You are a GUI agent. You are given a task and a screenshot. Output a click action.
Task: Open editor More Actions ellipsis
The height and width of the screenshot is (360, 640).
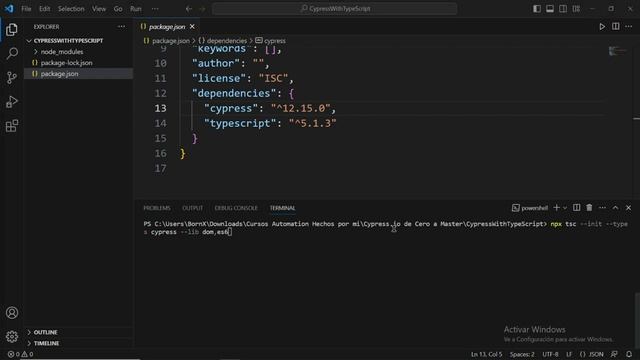coord(629,27)
